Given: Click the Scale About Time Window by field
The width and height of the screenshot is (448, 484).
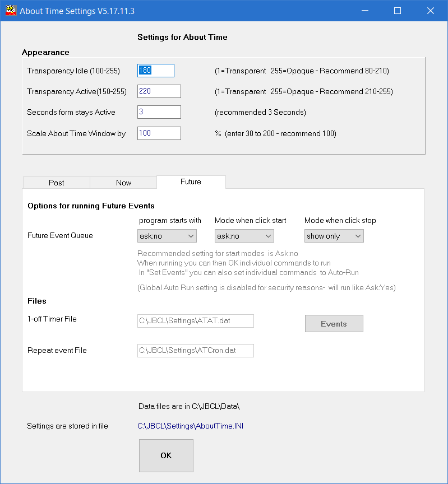Looking at the screenshot, I should pyautogui.click(x=159, y=133).
